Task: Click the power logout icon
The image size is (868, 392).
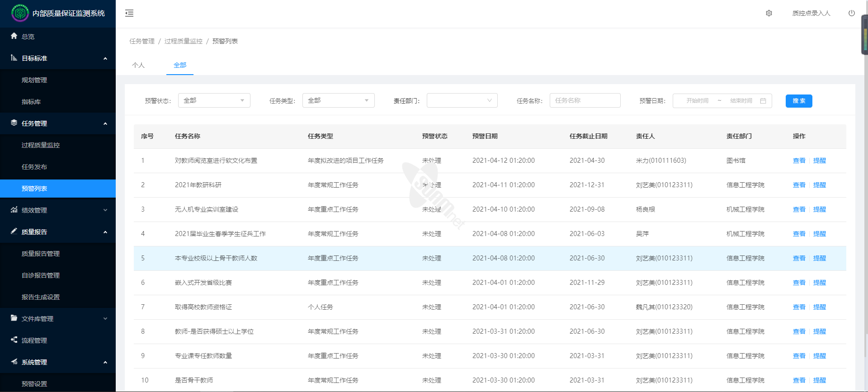Action: (851, 13)
